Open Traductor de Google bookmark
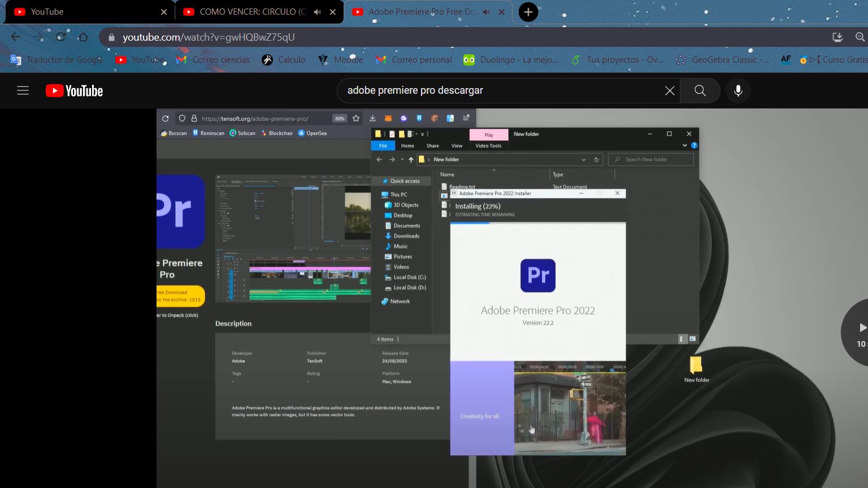Screen dimensions: 868x488 (57, 60)
